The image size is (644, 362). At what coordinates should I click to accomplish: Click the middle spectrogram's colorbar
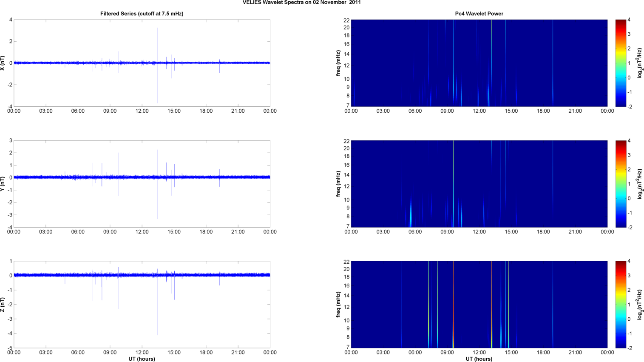(x=621, y=184)
